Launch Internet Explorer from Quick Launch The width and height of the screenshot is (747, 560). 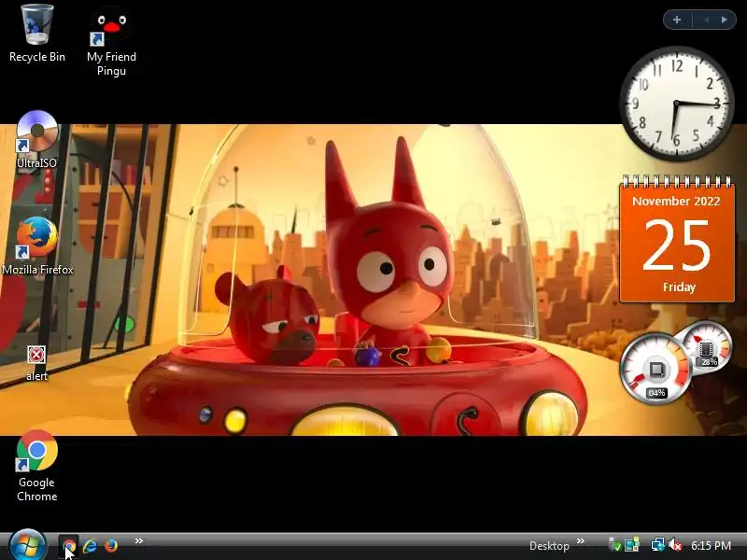pyautogui.click(x=90, y=546)
